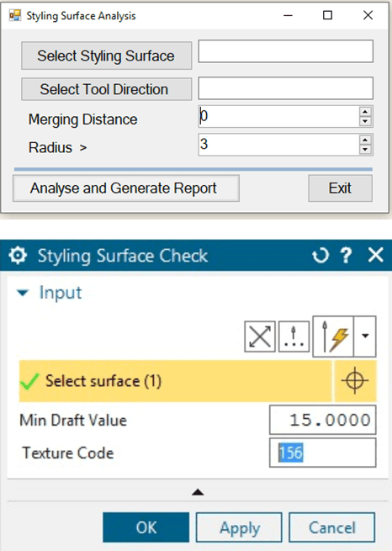Activate the Select surface (1) row
392x551 pixels.
(x=176, y=381)
